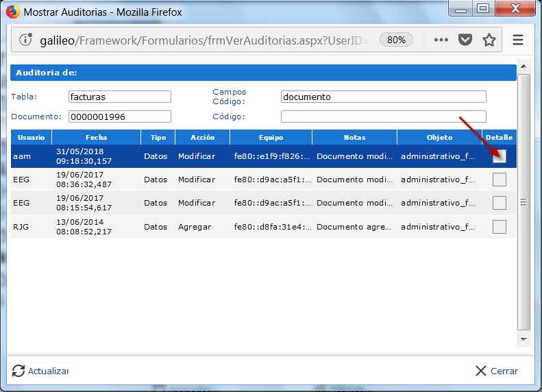
Task: Click the Cerrar link text
Action: 504,371
